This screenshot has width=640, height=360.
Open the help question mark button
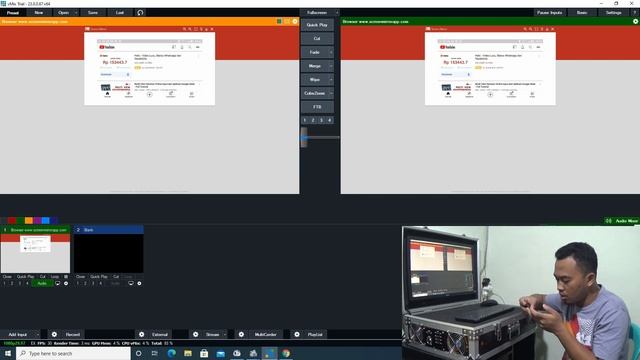635,13
